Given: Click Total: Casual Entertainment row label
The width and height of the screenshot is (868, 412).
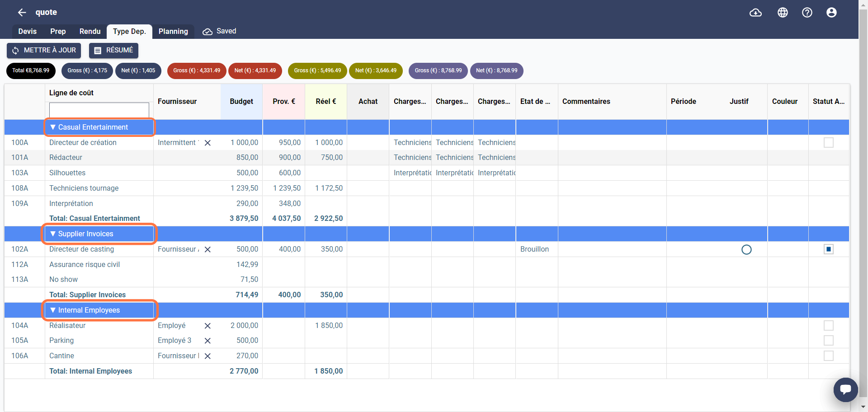Looking at the screenshot, I should pos(94,219).
